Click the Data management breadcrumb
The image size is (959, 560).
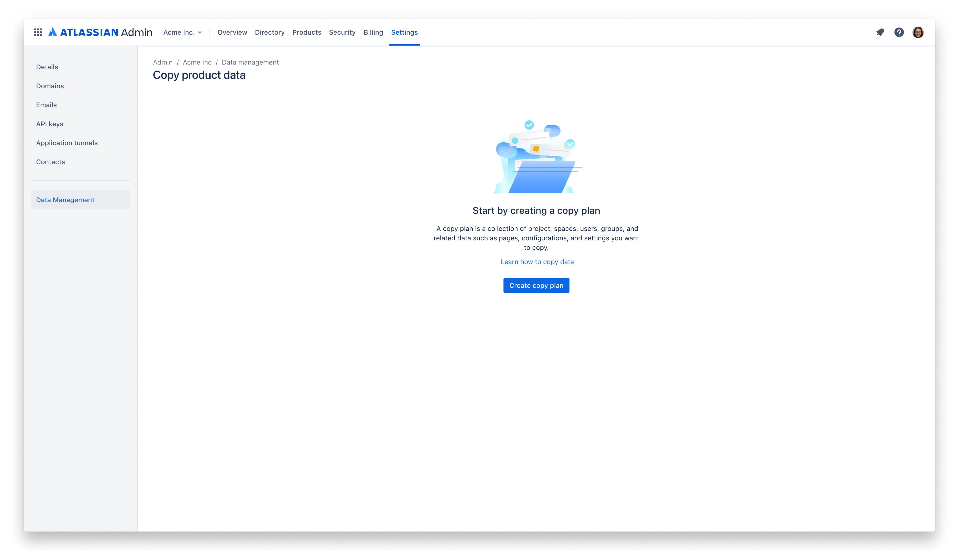pos(250,62)
